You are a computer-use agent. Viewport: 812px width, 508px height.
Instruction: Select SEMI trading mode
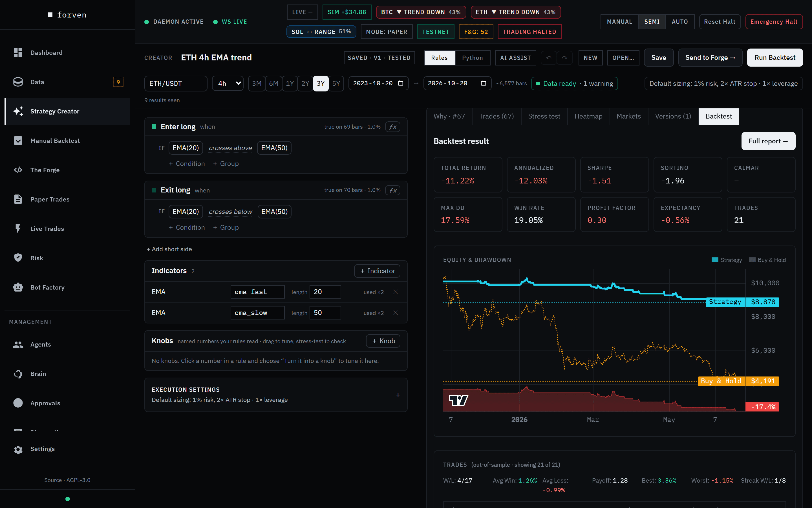point(652,22)
